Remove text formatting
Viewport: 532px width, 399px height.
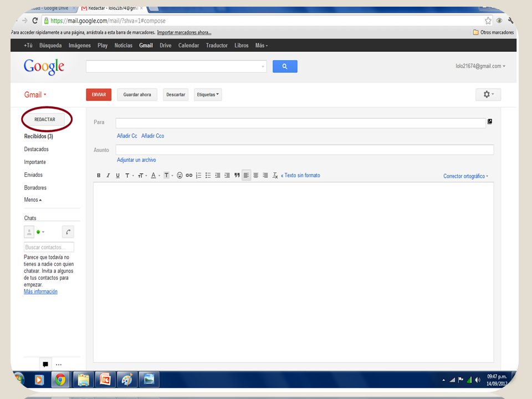275,176
